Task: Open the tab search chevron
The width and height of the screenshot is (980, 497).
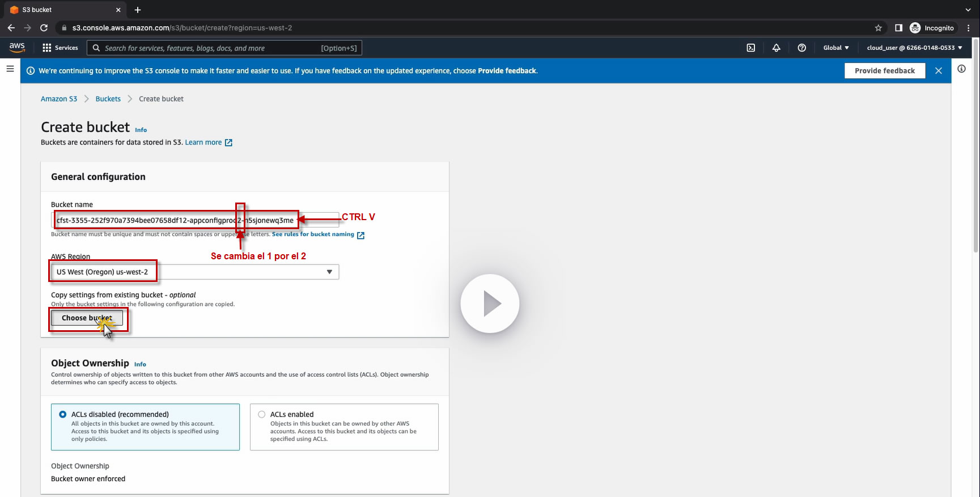Action: (968, 10)
